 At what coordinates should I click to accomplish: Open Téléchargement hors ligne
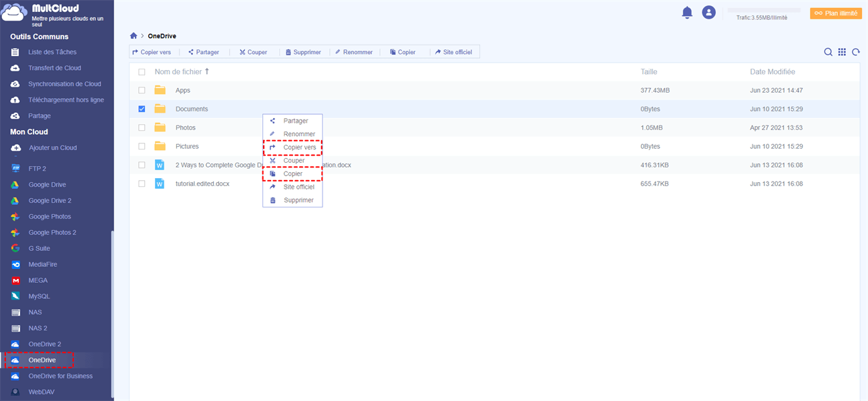tap(66, 100)
